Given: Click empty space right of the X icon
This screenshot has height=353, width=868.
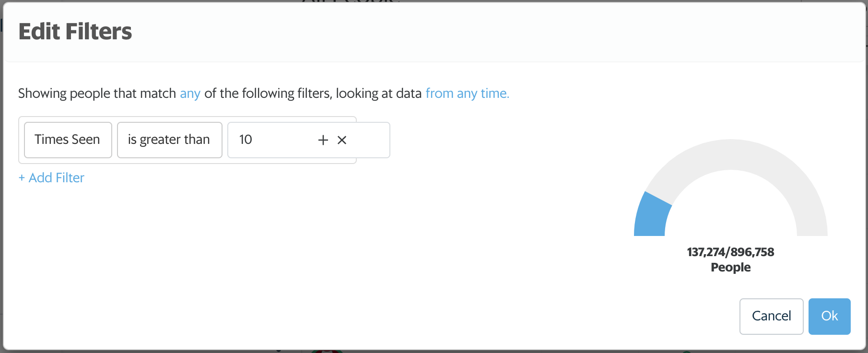Looking at the screenshot, I should [x=368, y=140].
